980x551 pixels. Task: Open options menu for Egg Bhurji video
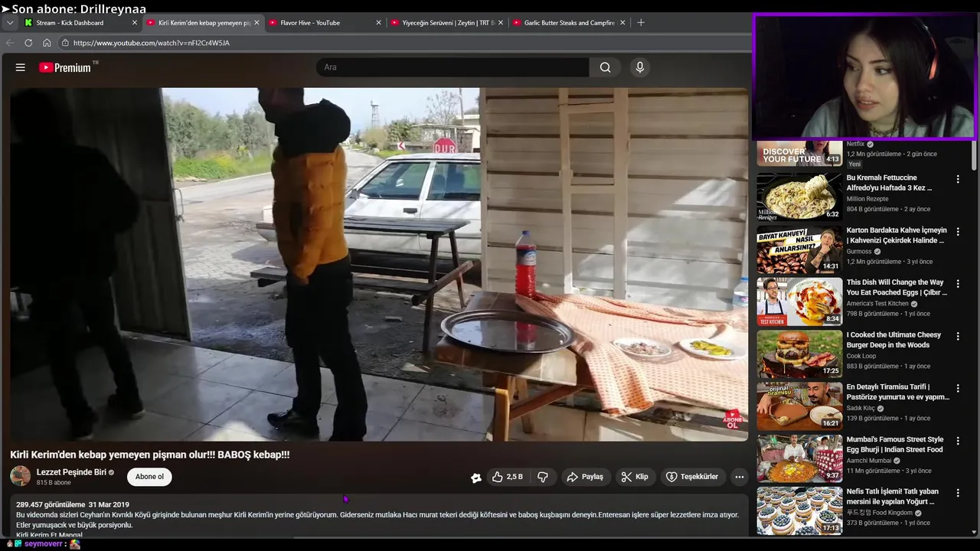click(958, 441)
